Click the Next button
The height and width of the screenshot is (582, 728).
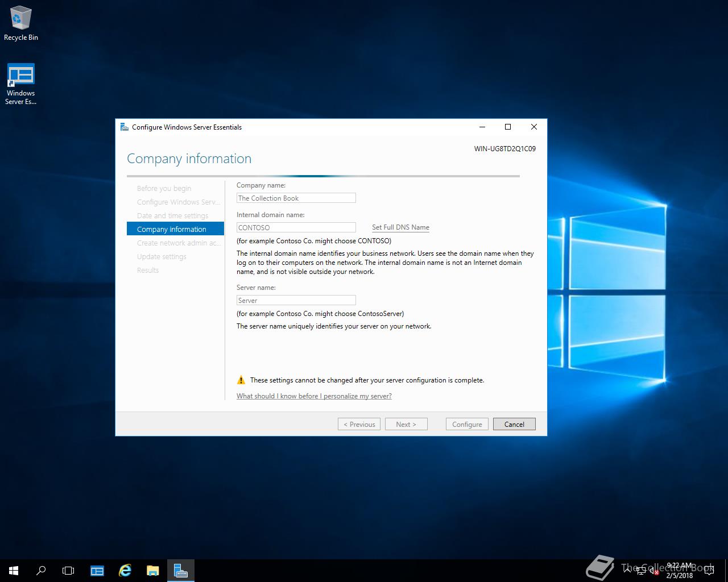click(406, 424)
